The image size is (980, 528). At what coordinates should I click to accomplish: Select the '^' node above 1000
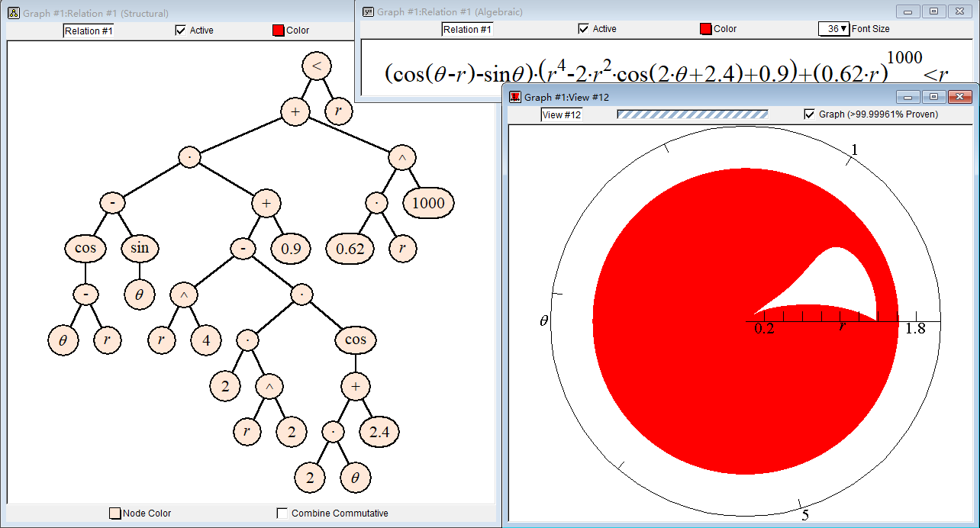402,157
